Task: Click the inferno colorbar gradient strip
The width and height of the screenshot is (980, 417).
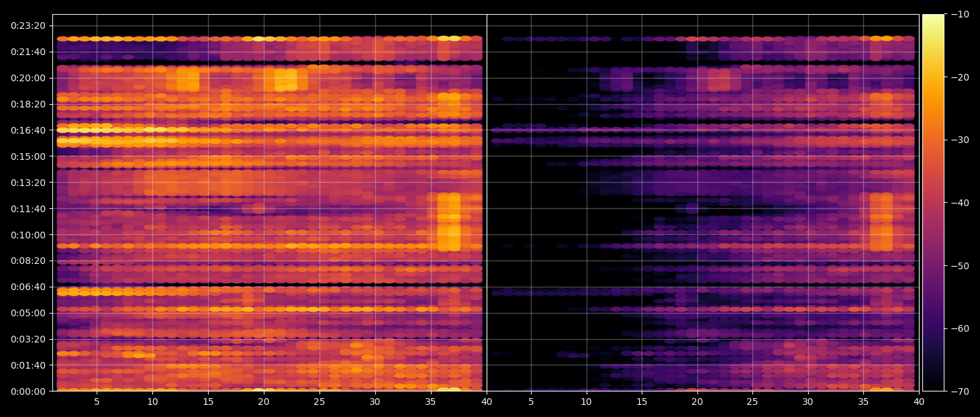Action: 933,202
